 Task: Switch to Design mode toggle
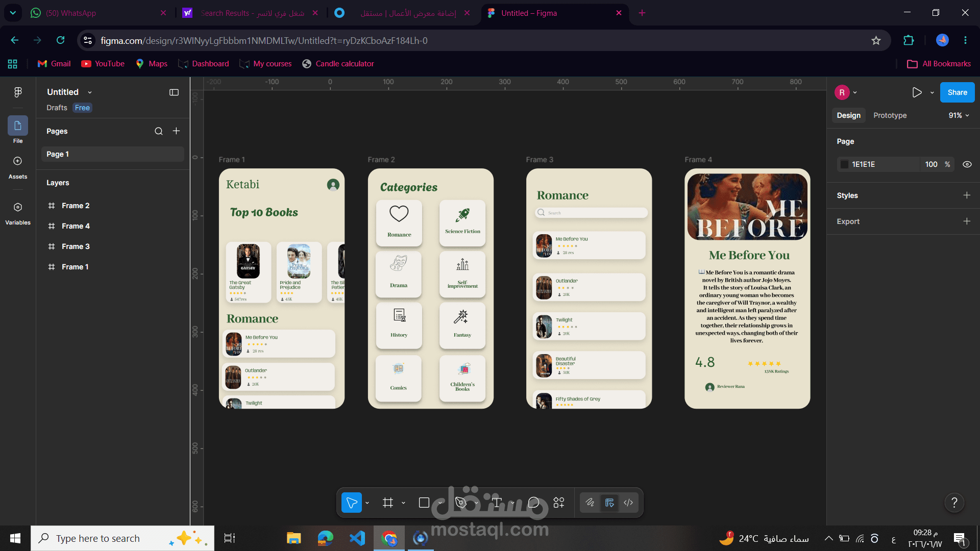coord(609,503)
